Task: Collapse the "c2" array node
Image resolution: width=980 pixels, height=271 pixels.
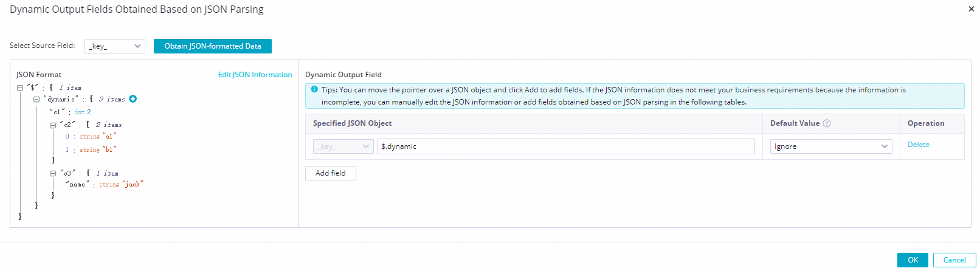Action: point(53,125)
